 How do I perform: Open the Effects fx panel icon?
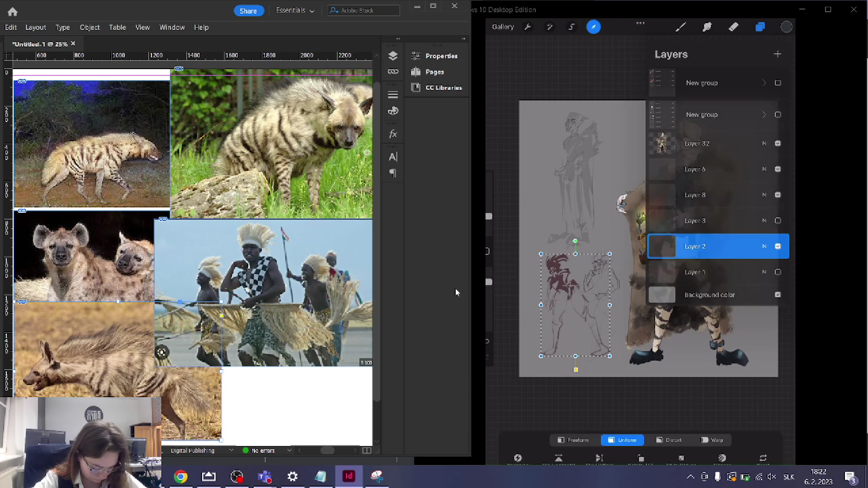[x=393, y=134]
